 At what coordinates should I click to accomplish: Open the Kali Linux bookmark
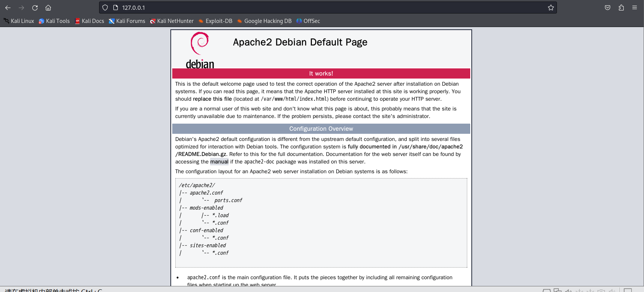(x=19, y=21)
